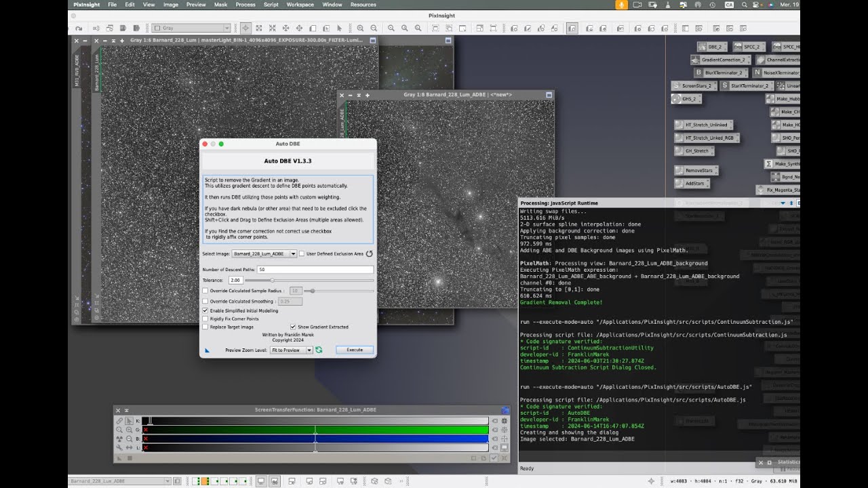This screenshot has width=868, height=488.
Task: Open the AddStars process
Action: [x=691, y=184]
